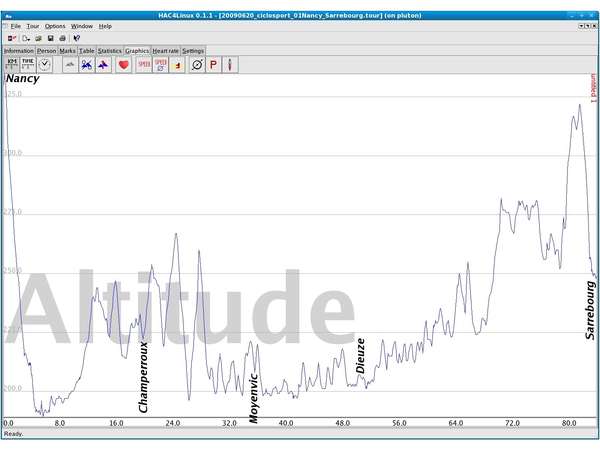600x450 pixels.
Task: Switch to the Statistics tab
Action: (109, 51)
